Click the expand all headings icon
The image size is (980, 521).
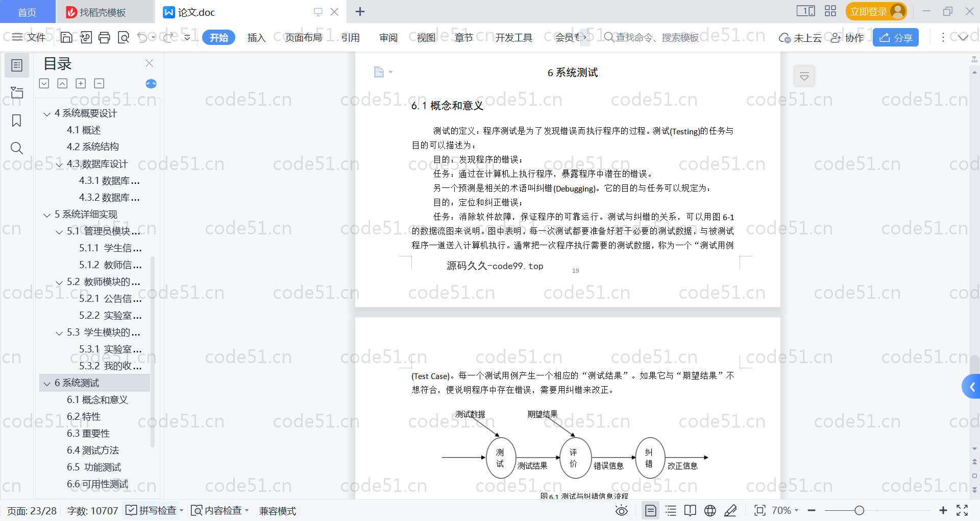[x=44, y=83]
